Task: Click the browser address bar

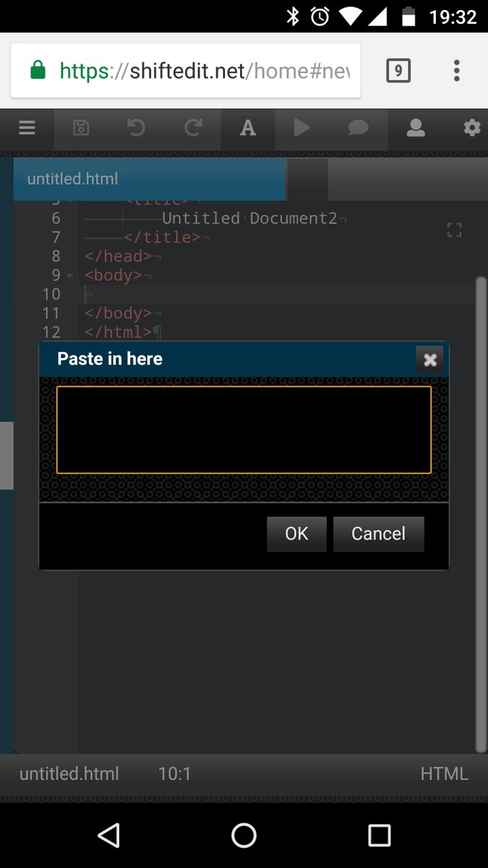Action: 186,70
